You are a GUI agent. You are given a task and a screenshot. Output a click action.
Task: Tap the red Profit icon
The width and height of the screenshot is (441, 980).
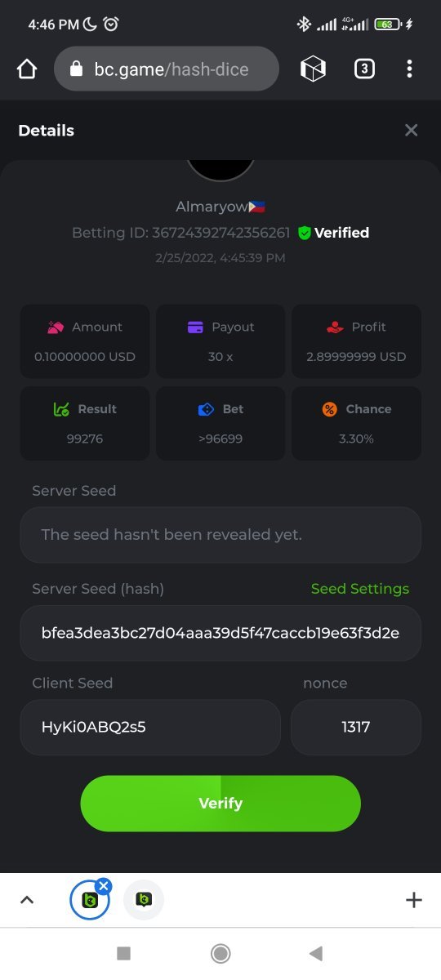[335, 327]
